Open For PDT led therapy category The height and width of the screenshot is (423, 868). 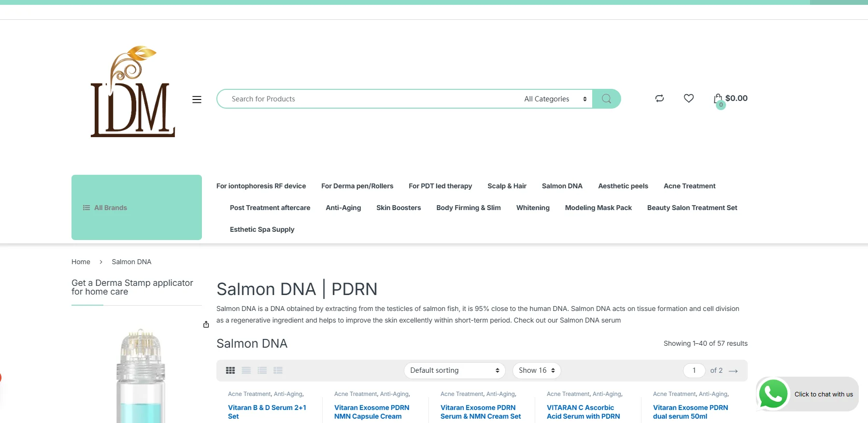click(440, 186)
